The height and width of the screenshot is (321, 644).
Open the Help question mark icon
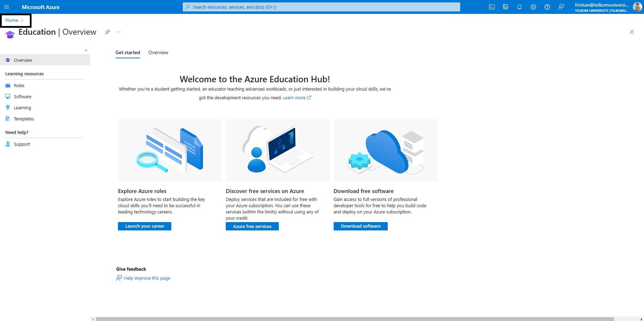pos(547,7)
